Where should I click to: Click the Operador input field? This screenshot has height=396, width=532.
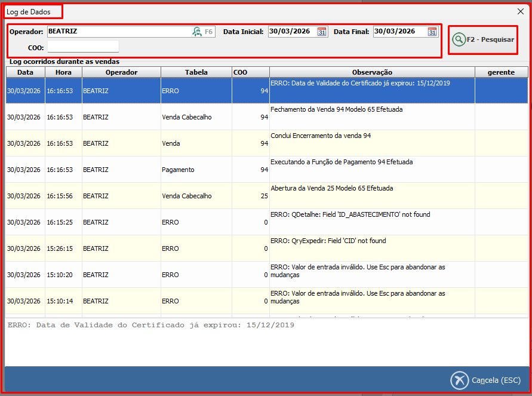point(118,32)
